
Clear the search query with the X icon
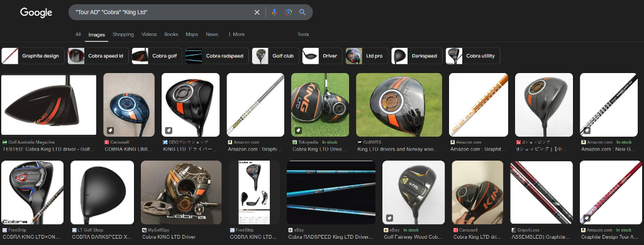click(x=257, y=13)
